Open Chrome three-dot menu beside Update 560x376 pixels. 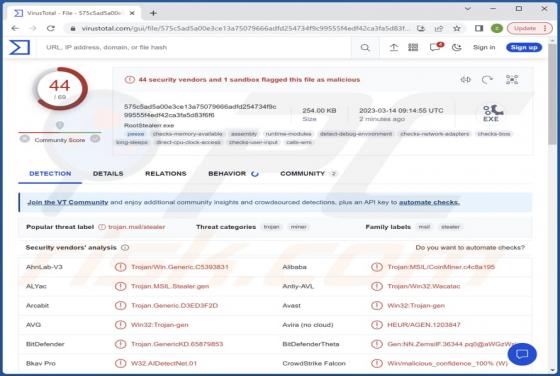(545, 28)
